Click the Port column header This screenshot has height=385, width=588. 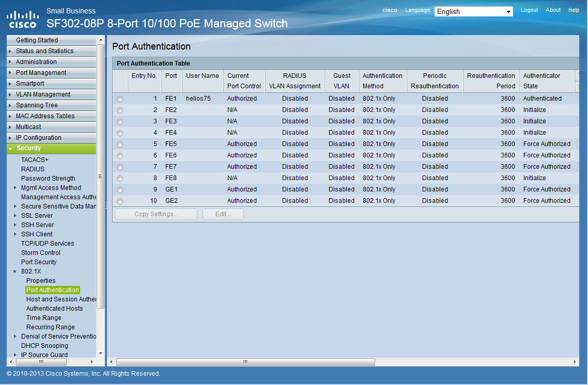pyautogui.click(x=171, y=76)
